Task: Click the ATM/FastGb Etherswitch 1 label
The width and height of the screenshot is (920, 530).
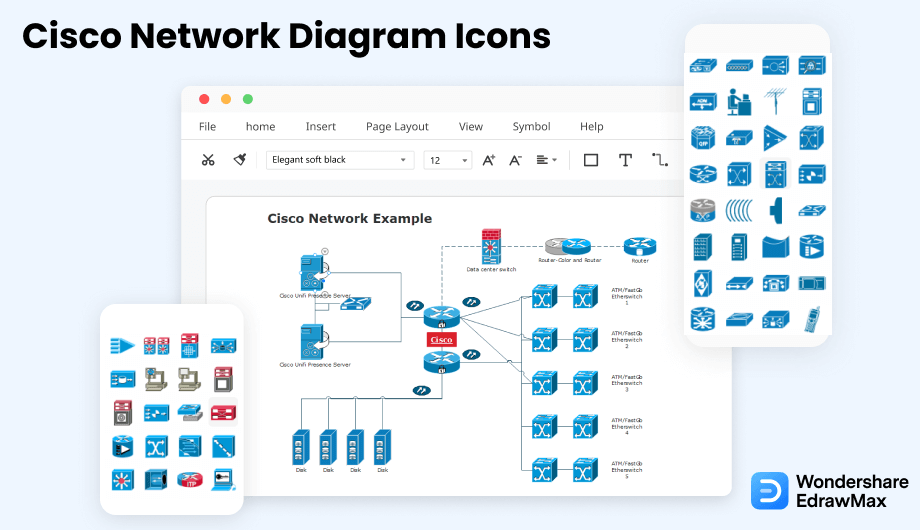Action: pyautogui.click(x=627, y=296)
